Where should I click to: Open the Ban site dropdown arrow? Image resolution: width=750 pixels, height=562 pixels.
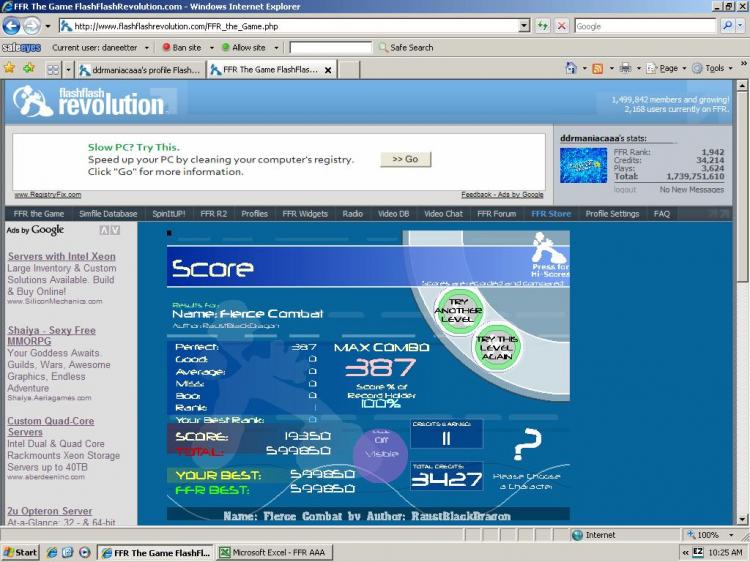click(211, 48)
